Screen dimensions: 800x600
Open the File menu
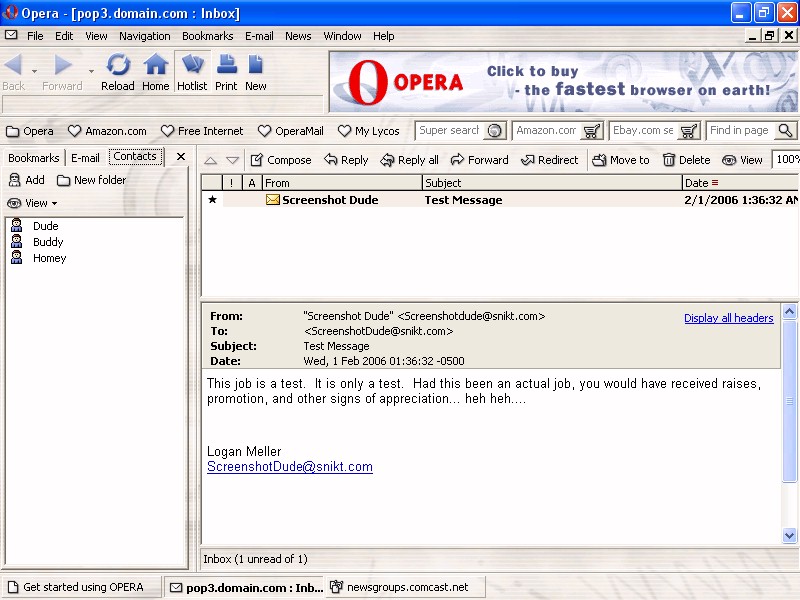(35, 36)
